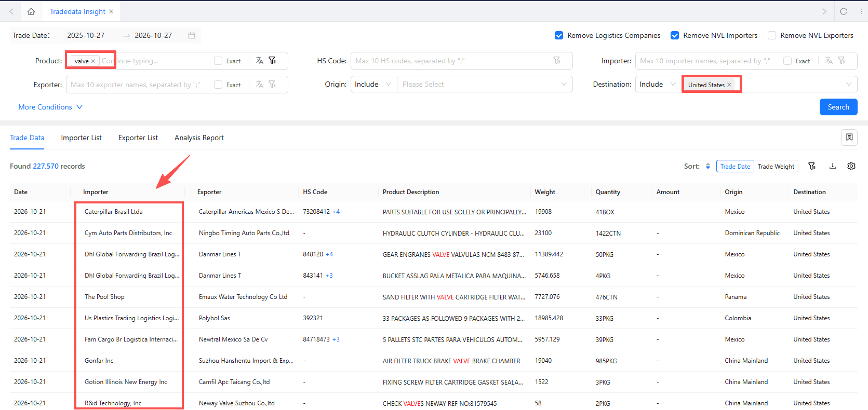
Task: Expand More Conditions
Action: coord(50,107)
